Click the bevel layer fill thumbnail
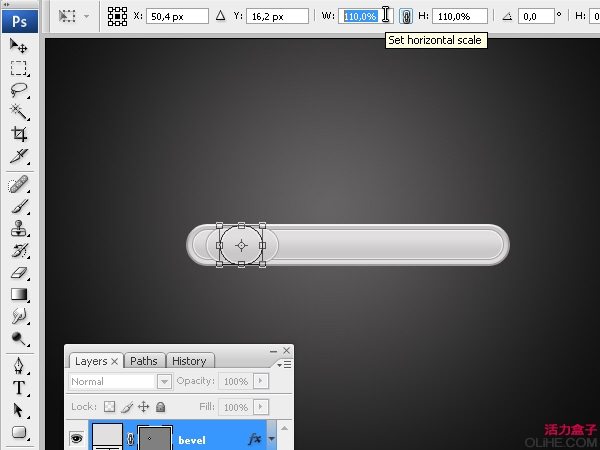The width and height of the screenshot is (600, 450). coord(108,437)
